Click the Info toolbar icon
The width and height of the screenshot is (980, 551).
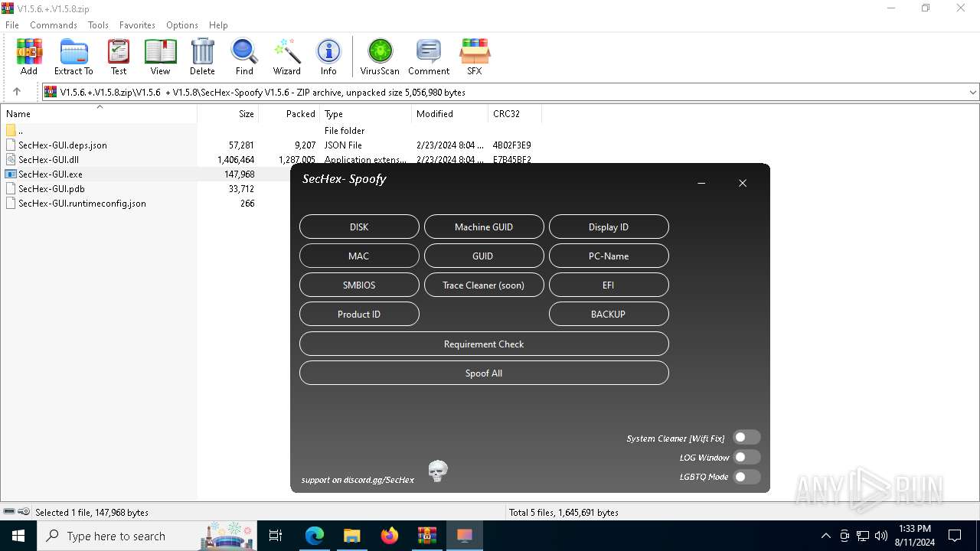click(x=328, y=57)
